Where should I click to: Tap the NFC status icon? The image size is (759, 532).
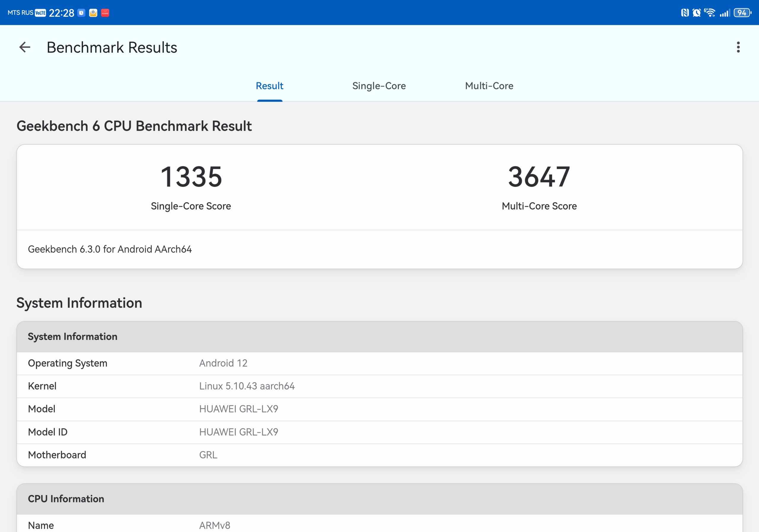coord(685,13)
